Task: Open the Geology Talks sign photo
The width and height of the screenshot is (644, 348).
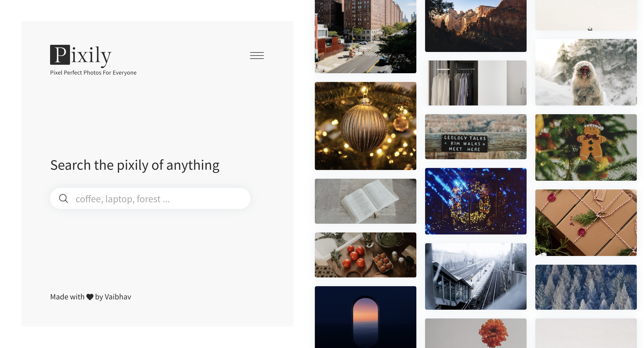Action: point(476,137)
